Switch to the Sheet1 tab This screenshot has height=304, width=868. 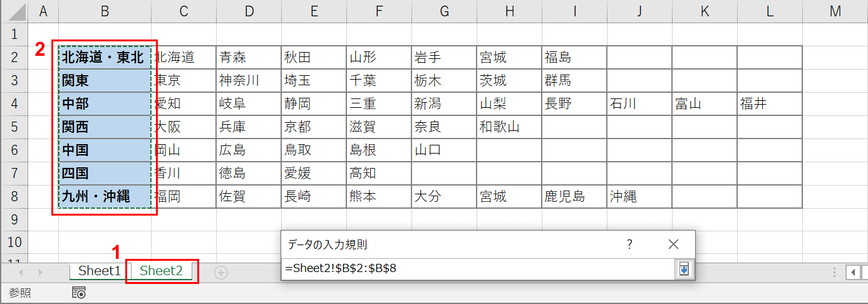99,271
